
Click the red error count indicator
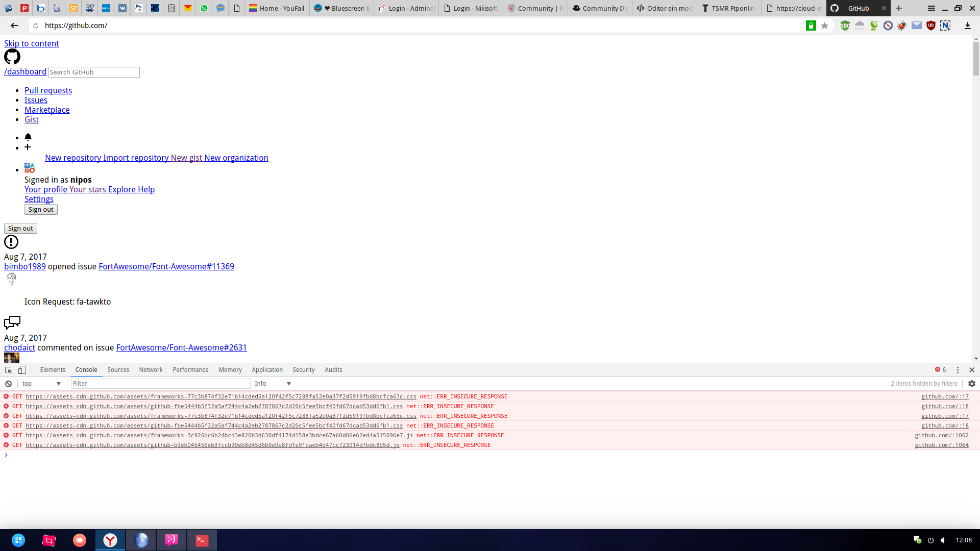[x=940, y=370]
